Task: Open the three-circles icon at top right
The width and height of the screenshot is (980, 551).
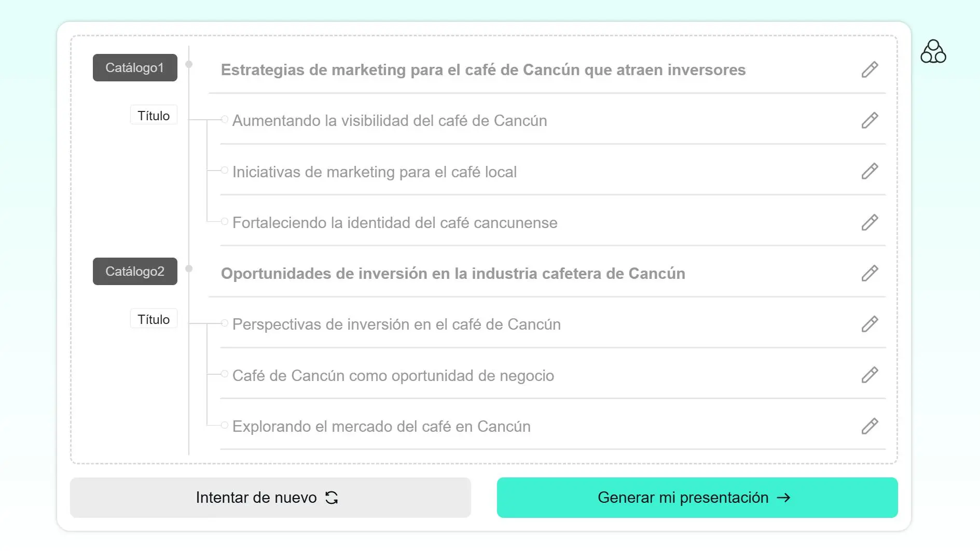Action: click(933, 51)
